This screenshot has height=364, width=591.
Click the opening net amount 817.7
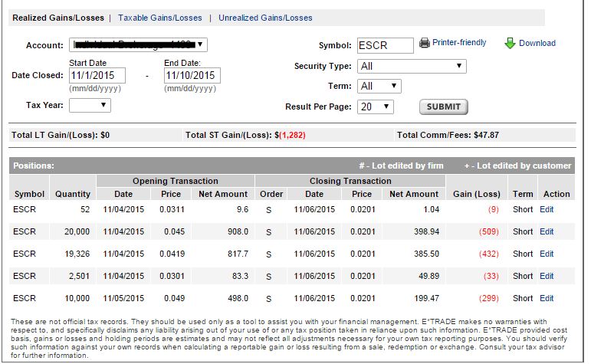pos(238,254)
